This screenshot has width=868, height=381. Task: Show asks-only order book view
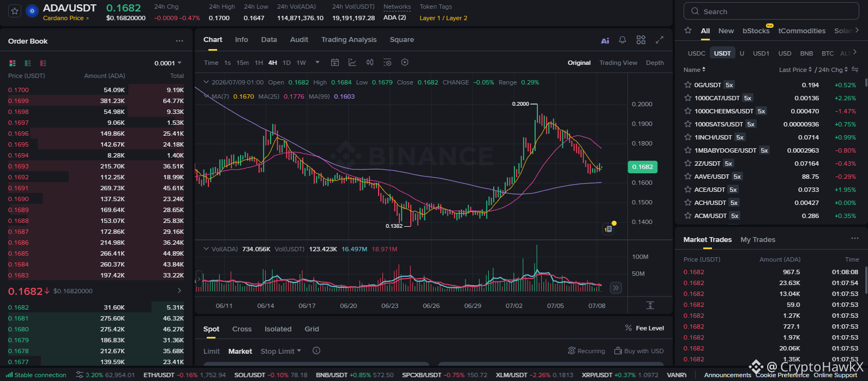pyautogui.click(x=43, y=63)
